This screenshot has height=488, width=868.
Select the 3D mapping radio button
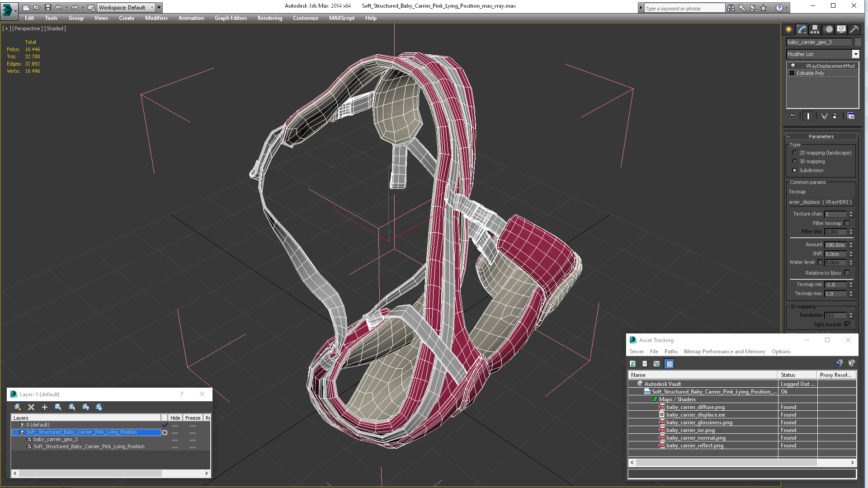[x=794, y=161]
